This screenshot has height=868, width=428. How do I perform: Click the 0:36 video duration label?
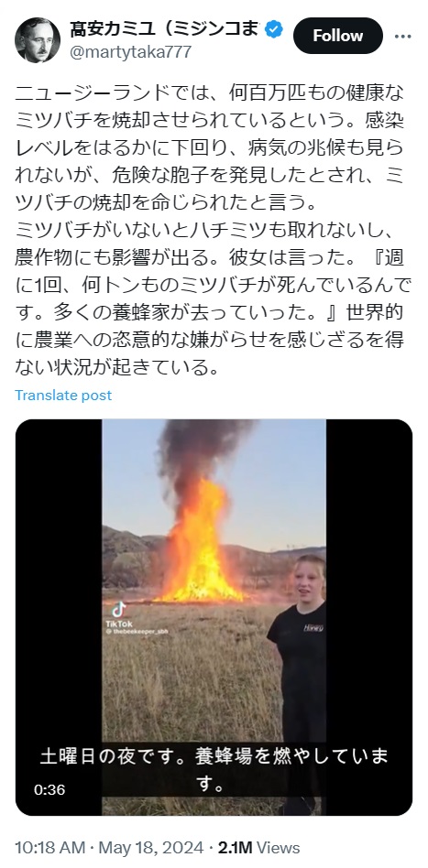(x=49, y=790)
